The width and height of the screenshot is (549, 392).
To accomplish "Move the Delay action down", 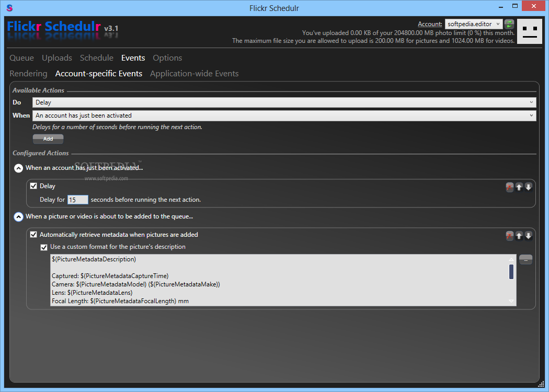I will tap(528, 187).
